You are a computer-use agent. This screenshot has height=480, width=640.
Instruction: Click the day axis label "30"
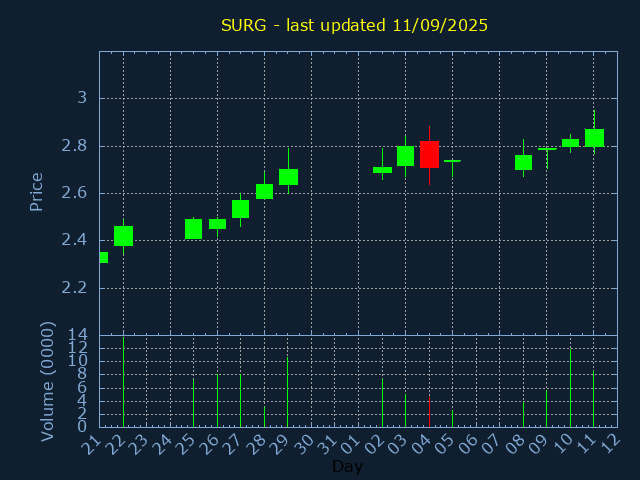pos(302,443)
